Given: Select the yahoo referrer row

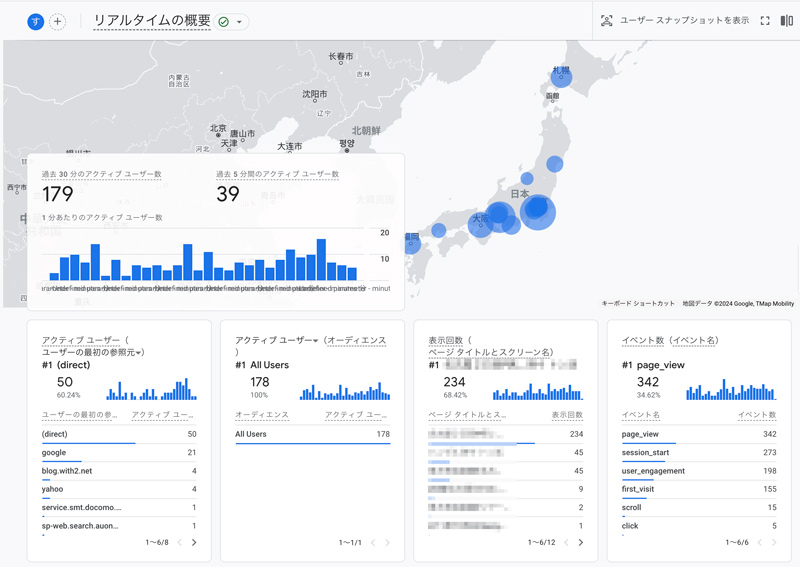Looking at the screenshot, I should (119, 489).
